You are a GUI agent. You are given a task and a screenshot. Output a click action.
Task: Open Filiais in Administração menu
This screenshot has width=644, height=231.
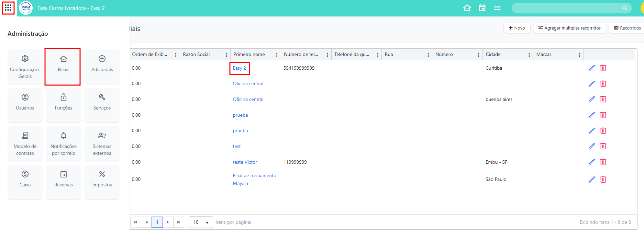pyautogui.click(x=63, y=67)
